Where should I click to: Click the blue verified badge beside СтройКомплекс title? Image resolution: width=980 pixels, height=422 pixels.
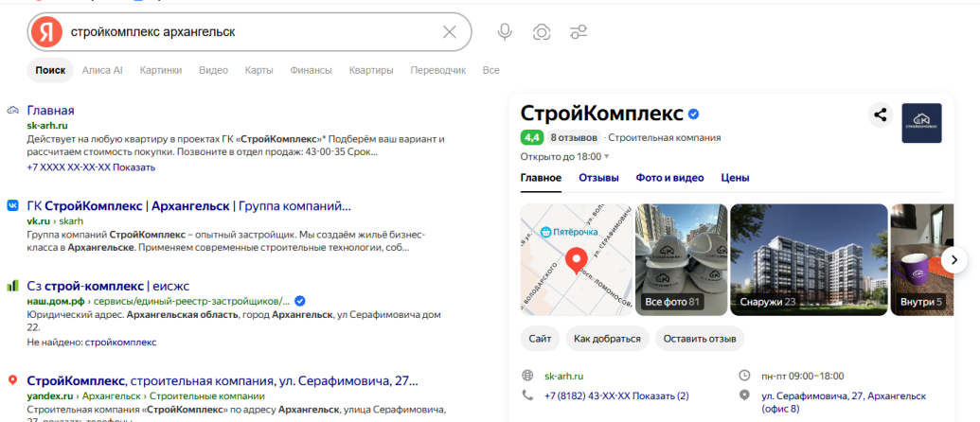(694, 114)
